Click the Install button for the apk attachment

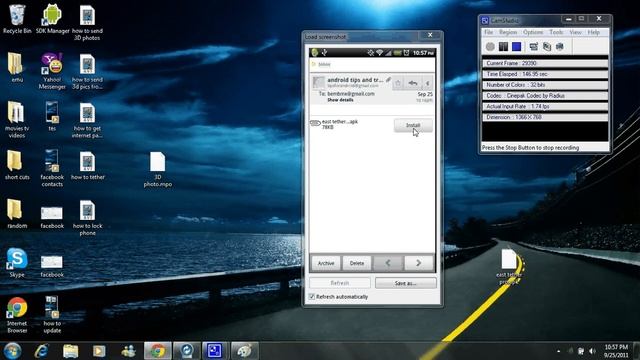click(413, 125)
